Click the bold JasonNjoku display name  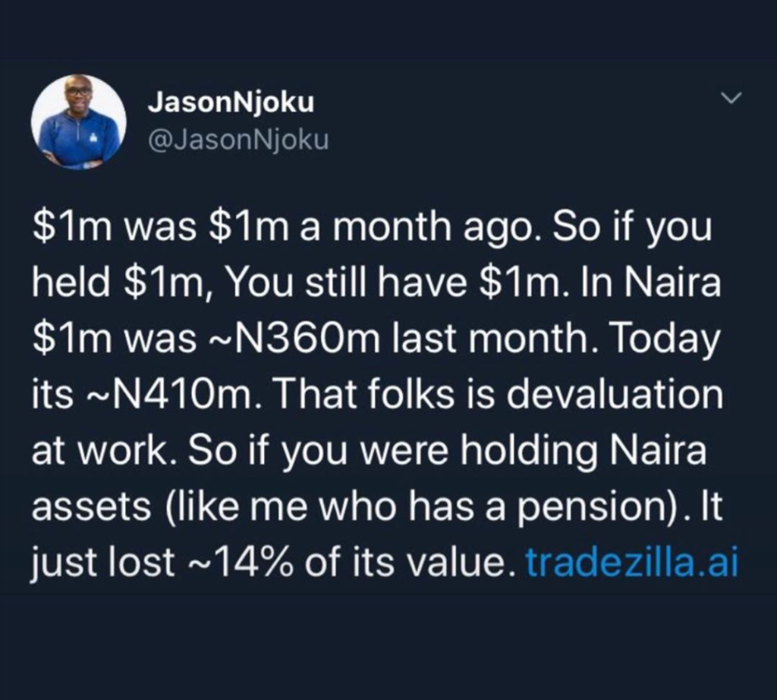pyautogui.click(x=231, y=104)
